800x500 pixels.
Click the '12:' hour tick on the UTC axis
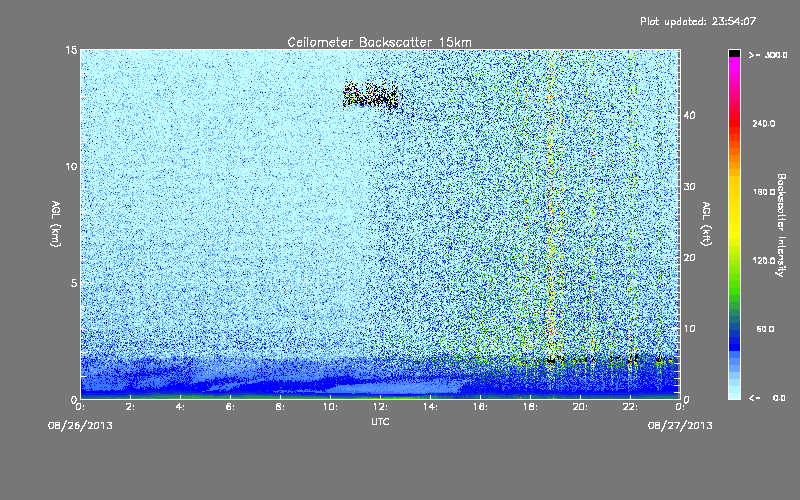click(x=381, y=407)
